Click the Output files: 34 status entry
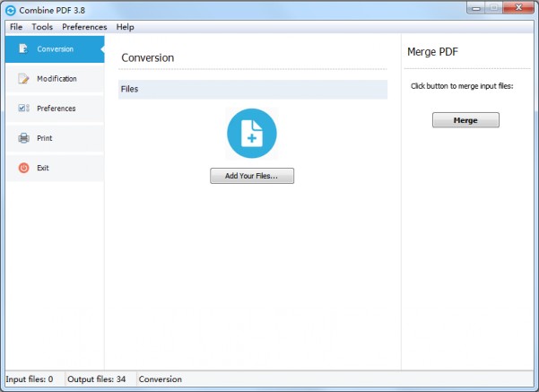The image size is (539, 392). (97, 379)
